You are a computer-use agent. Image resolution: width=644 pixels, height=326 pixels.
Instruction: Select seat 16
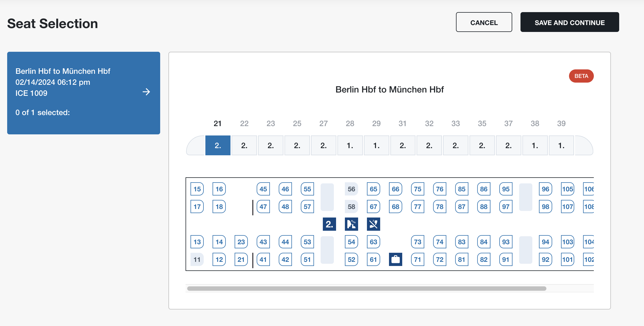(219, 189)
